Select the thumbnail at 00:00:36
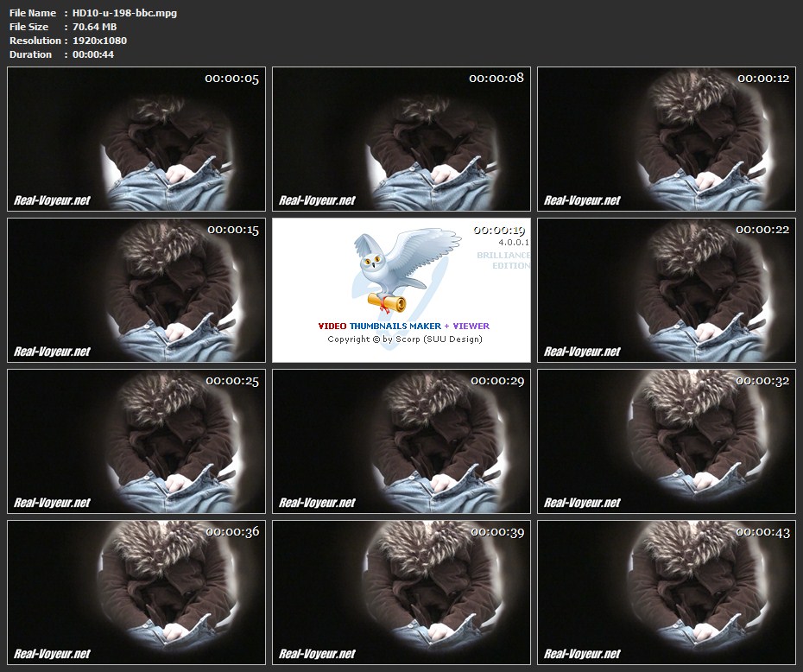This screenshot has width=803, height=672. [136, 593]
